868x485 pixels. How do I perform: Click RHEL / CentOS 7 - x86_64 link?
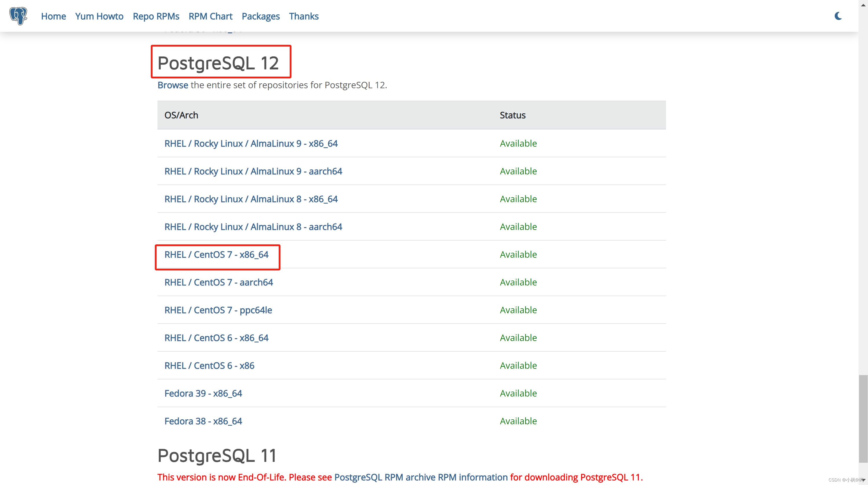click(x=216, y=255)
